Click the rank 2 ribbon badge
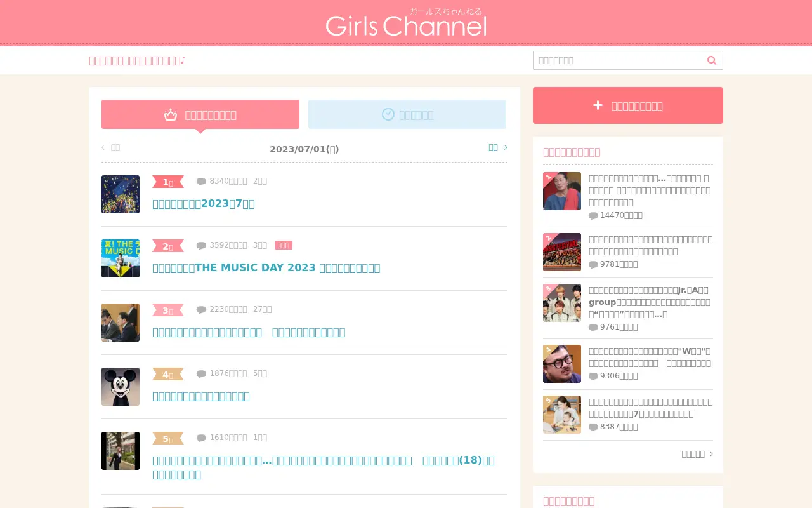 coord(168,246)
